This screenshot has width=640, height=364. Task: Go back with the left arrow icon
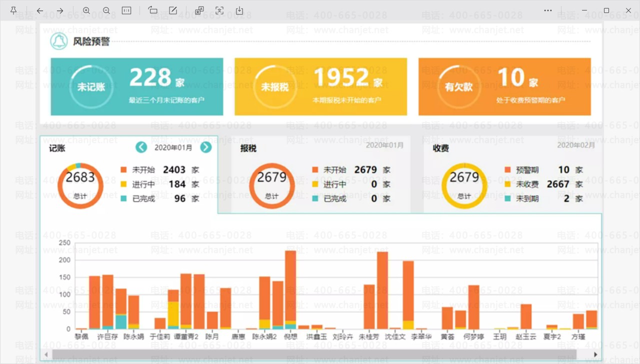tap(40, 10)
